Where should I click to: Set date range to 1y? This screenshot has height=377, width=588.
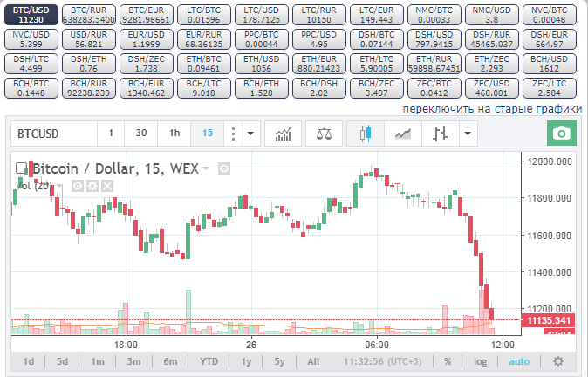pyautogui.click(x=246, y=361)
